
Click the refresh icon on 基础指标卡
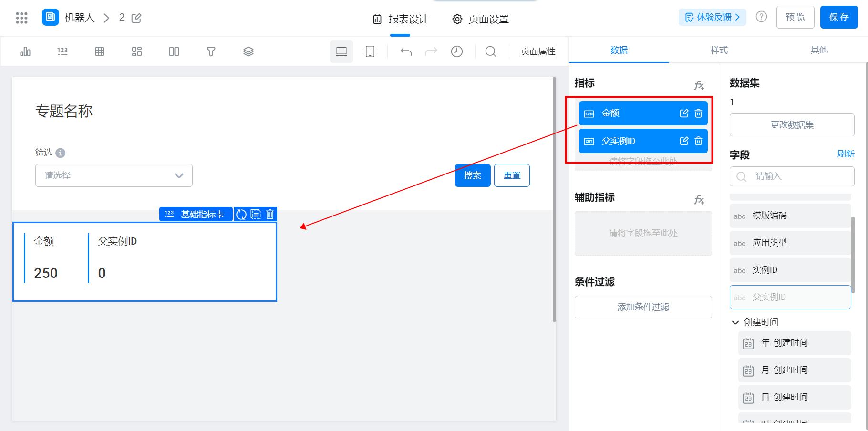tap(241, 215)
